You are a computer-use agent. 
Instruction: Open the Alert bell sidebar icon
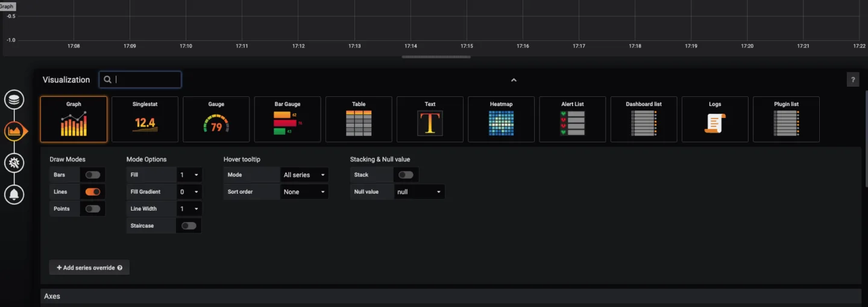click(14, 194)
